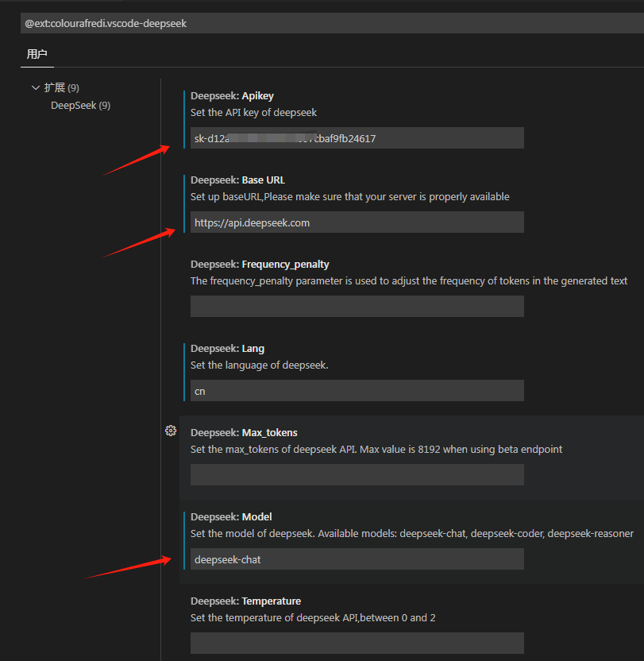Click the 'Deepseek: Lang' setting title
Viewport: 644px width, 661px height.
(x=228, y=349)
